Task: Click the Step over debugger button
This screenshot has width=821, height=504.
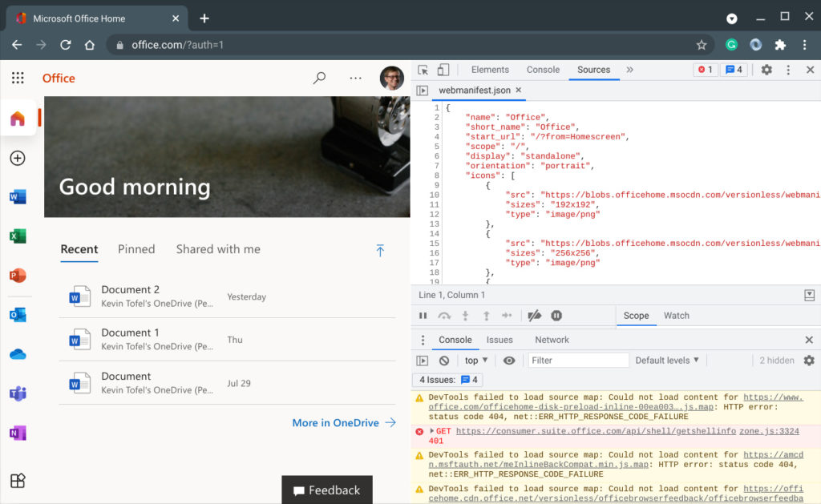Action: (x=444, y=316)
